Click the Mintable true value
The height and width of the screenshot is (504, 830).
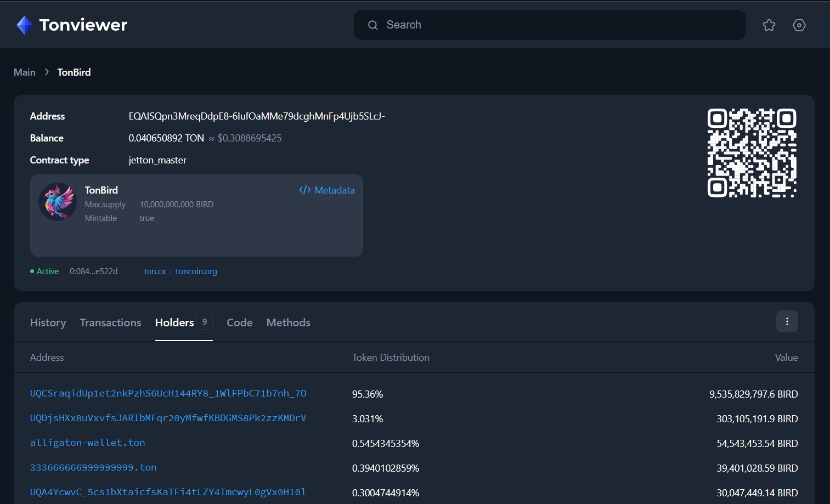pos(147,218)
